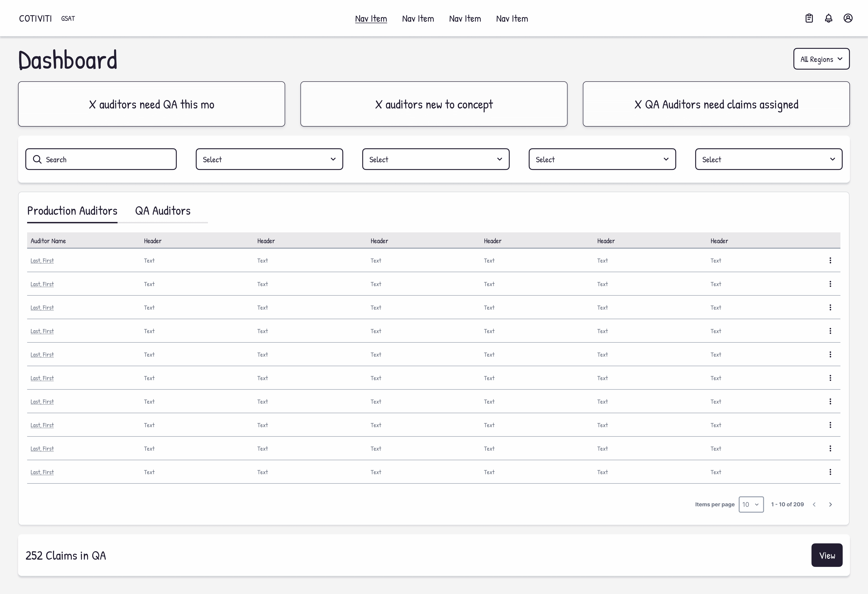
Task: Click the underlined first Nav Item
Action: pos(371,19)
